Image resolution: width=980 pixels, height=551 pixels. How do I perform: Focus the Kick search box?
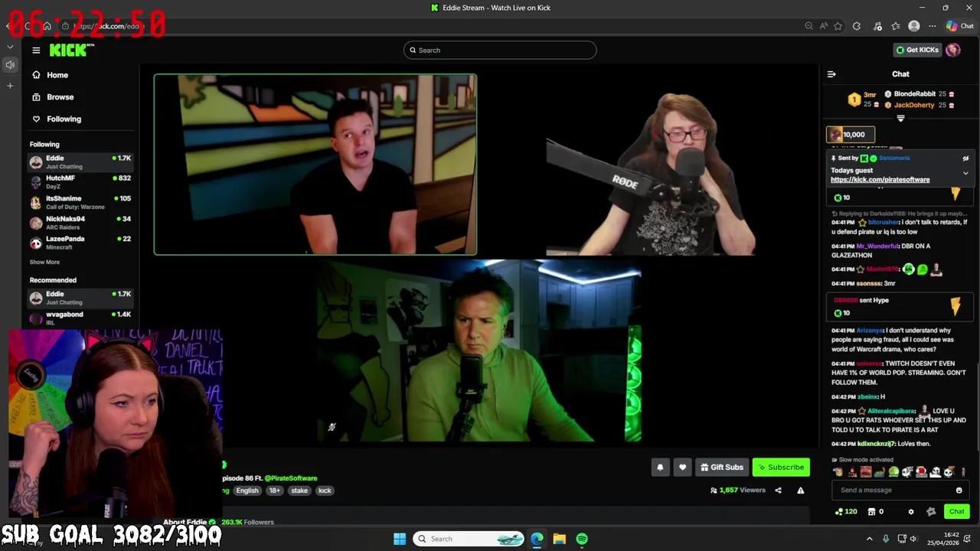(500, 51)
